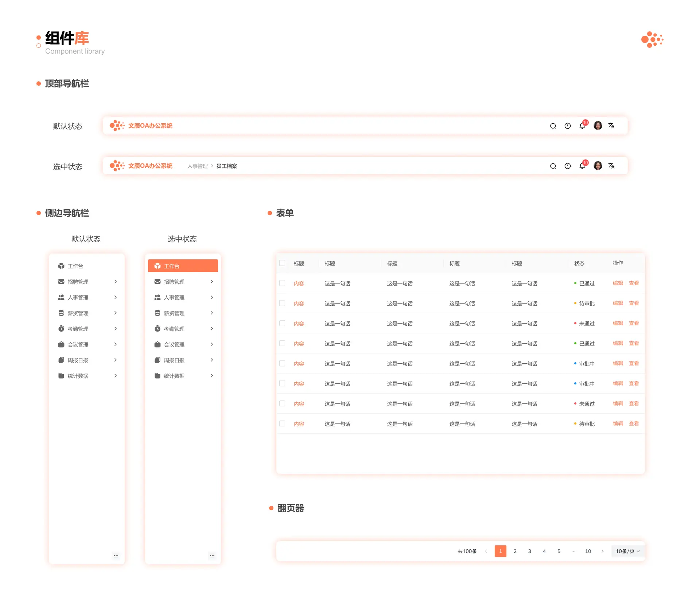The width and height of the screenshot is (700, 592).
Task: Open the 10条/页 page size dropdown
Action: click(x=628, y=551)
